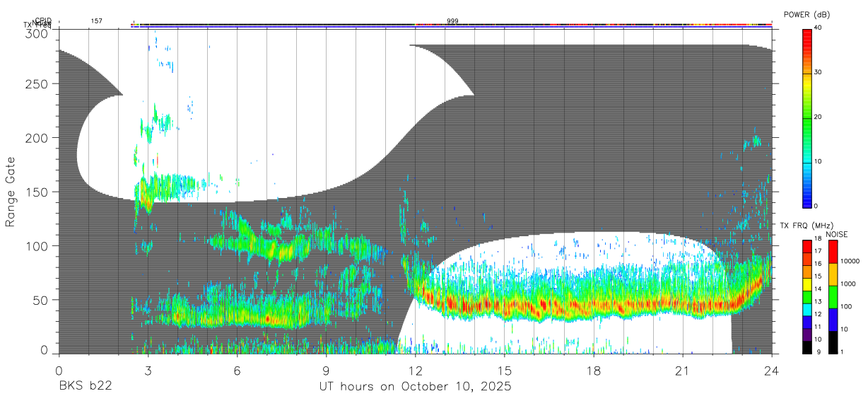The width and height of the screenshot is (868, 401).
Task: Click the 'BKS b22' radar label
Action: pos(85,387)
